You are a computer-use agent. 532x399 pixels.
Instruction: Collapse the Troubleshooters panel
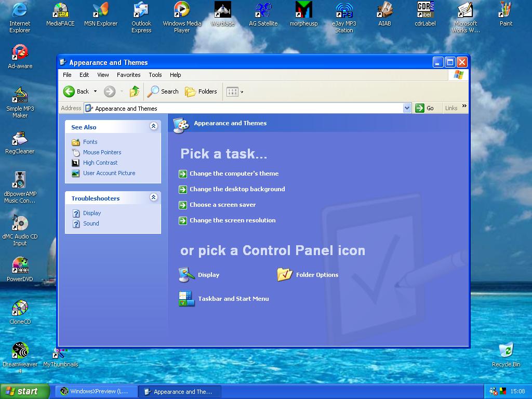click(x=153, y=197)
